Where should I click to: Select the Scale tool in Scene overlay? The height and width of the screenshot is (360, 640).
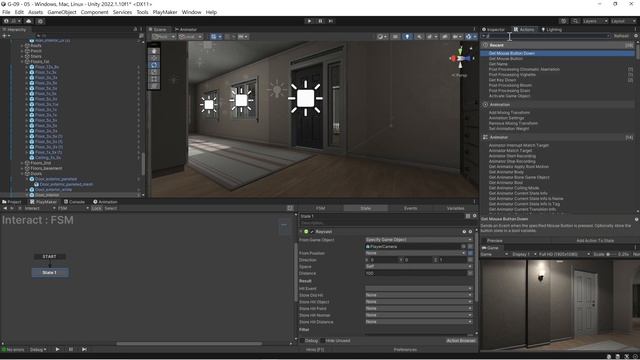(x=154, y=72)
